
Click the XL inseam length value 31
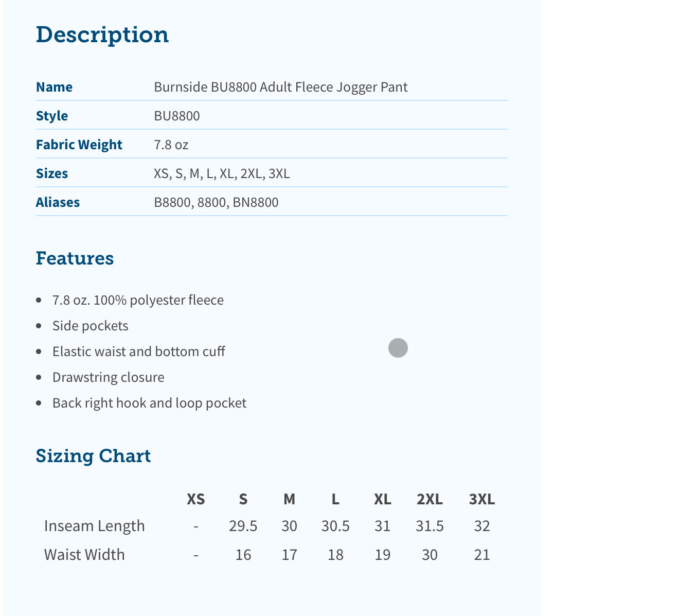[382, 526]
